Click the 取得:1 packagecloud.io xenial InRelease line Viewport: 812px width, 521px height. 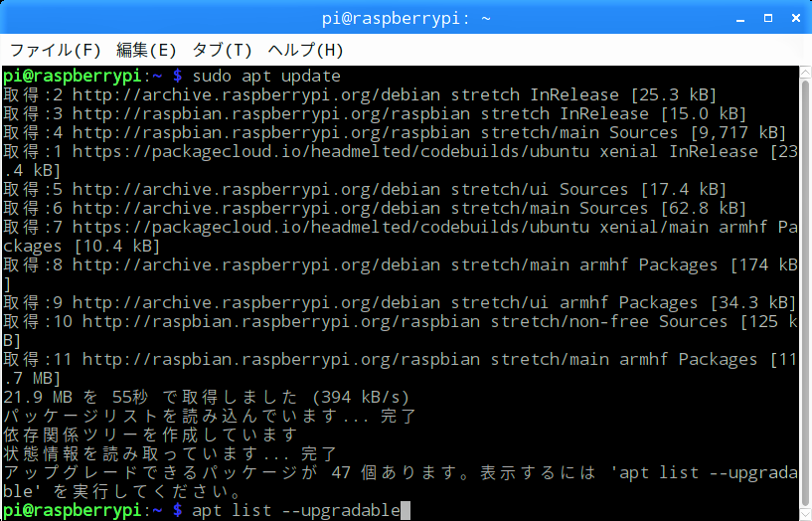coord(400,161)
